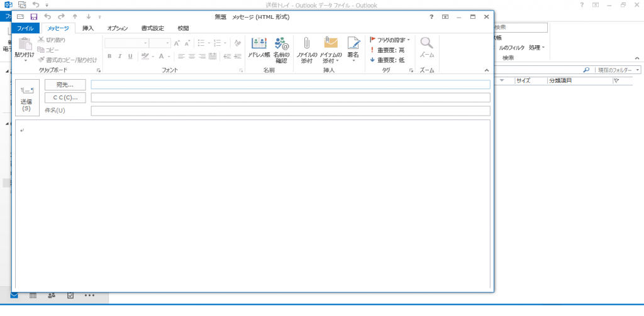Undo the last action in message window
This screenshot has height=316, width=644.
click(47, 17)
